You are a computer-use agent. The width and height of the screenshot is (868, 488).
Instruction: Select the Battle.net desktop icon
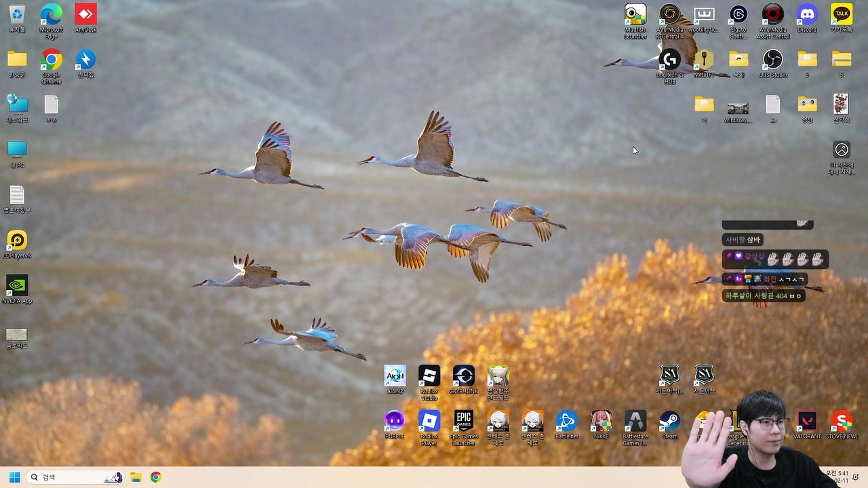[x=566, y=422]
